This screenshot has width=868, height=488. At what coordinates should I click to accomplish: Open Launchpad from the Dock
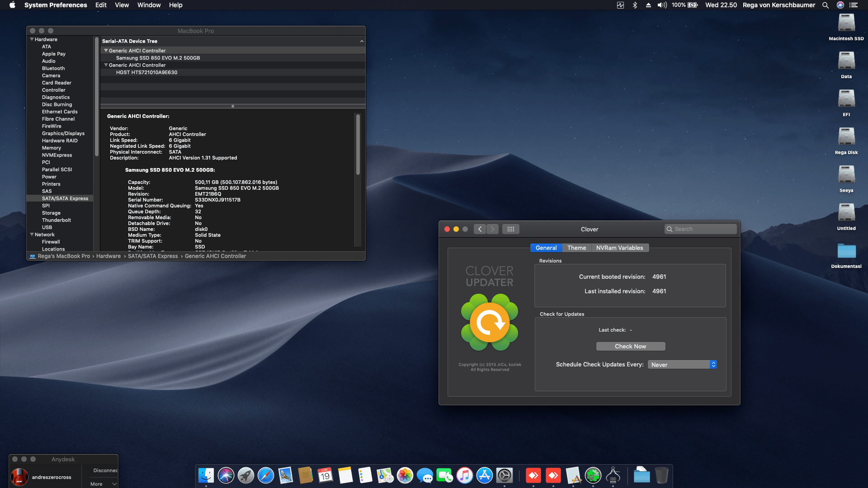coord(245,475)
